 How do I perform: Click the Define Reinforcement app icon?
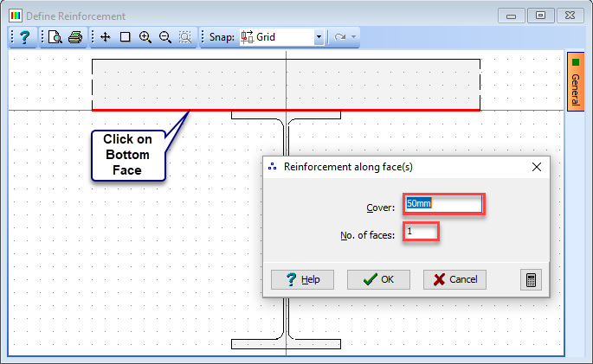tap(16, 16)
